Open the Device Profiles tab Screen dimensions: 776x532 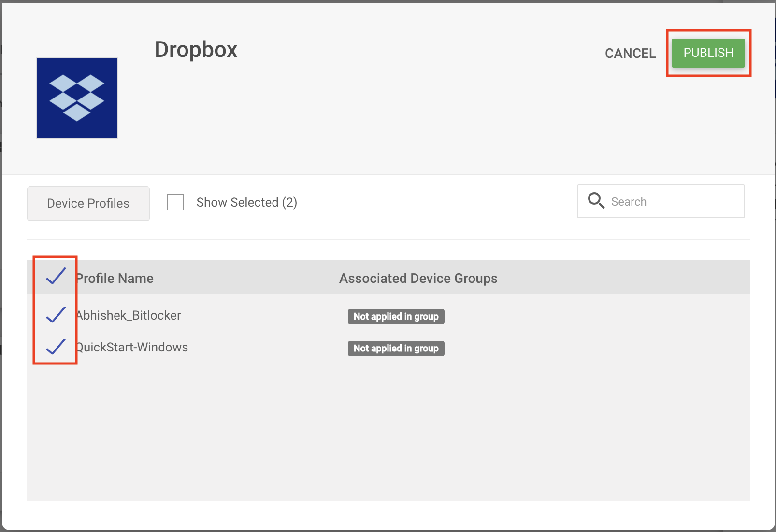88,203
